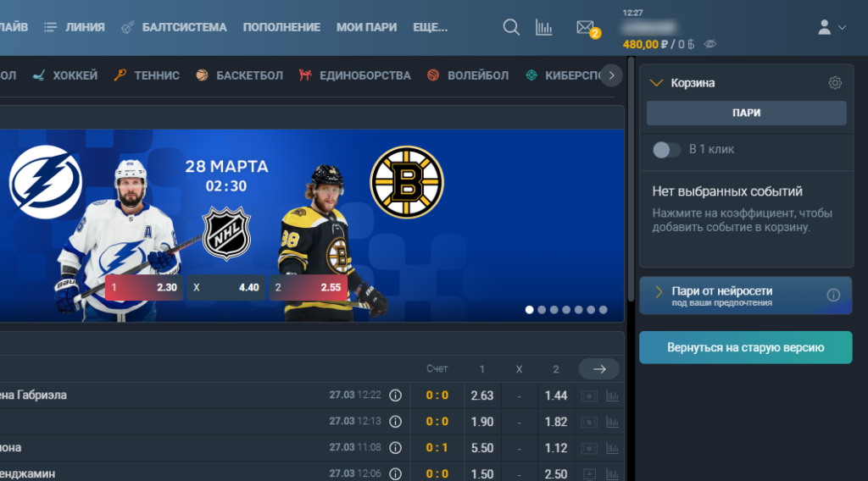The image size is (868, 481).
Task: Open the ЛИНИЯ menu item
Action: click(75, 27)
